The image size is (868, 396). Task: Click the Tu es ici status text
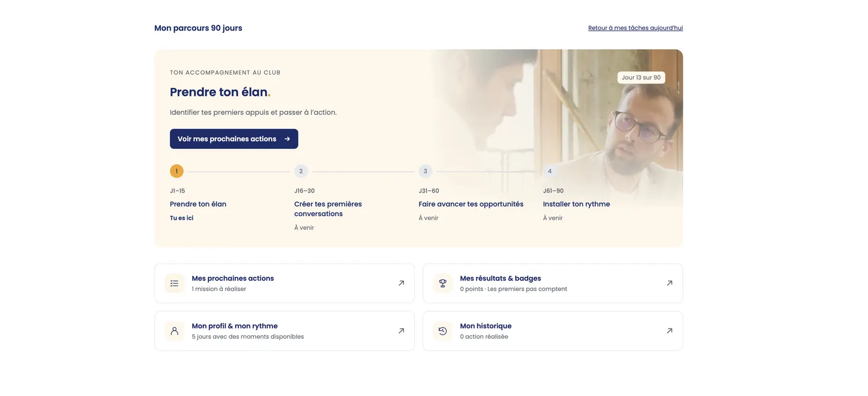click(182, 218)
